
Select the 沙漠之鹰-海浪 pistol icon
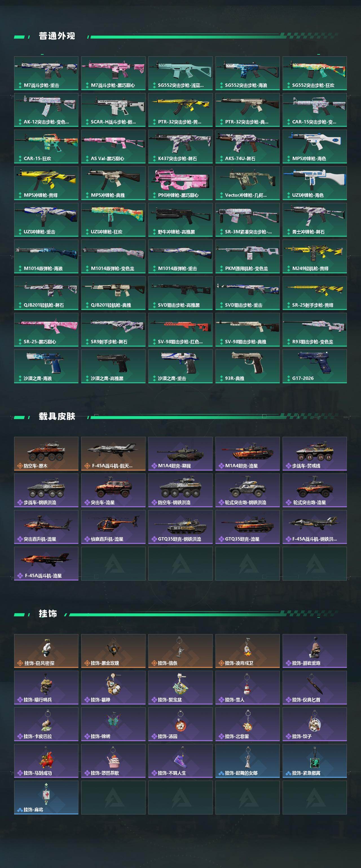click(x=46, y=366)
